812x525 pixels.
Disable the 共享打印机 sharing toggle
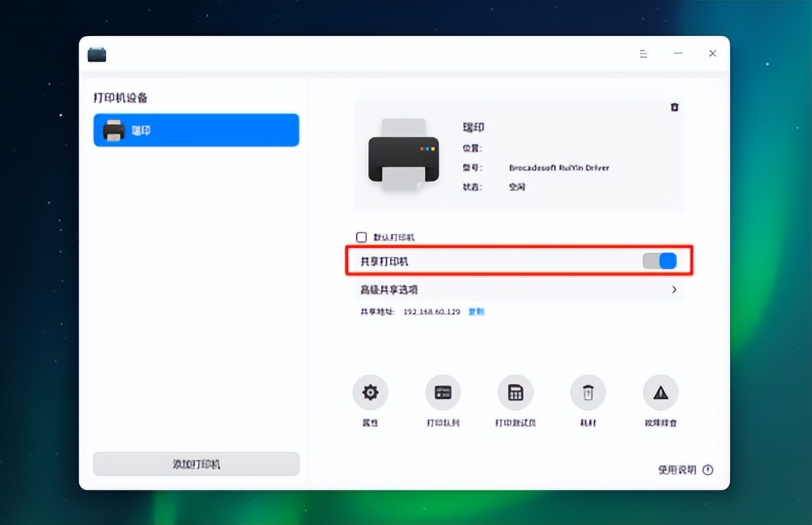coord(659,260)
